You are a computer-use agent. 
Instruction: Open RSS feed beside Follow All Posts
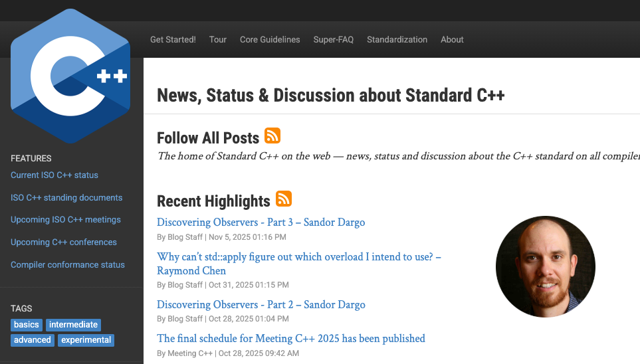(x=272, y=136)
